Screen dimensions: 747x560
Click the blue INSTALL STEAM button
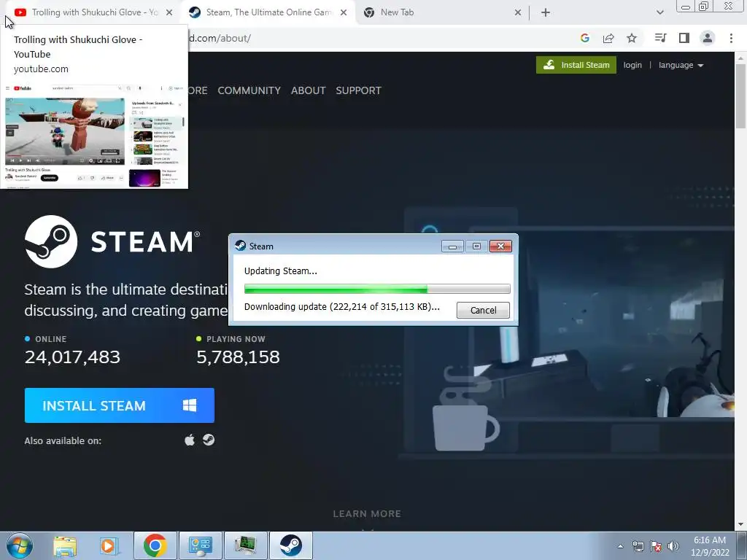point(120,405)
